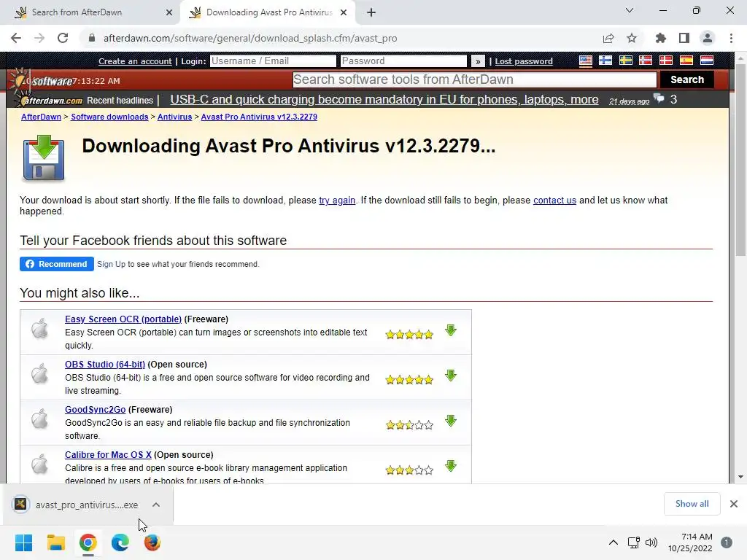Open the tab search dropdown
The image size is (747, 560).
click(630, 10)
